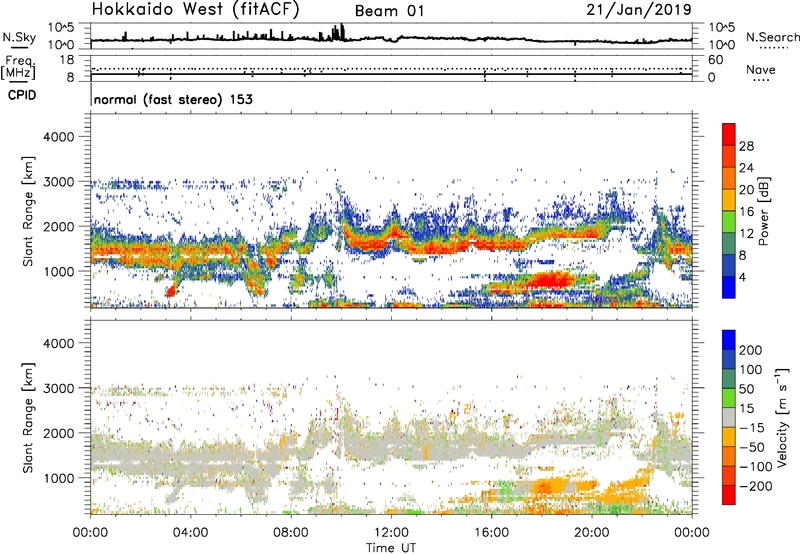Click the '12:00' time tick label
Screen dimensions: 800x554
pos(391,532)
